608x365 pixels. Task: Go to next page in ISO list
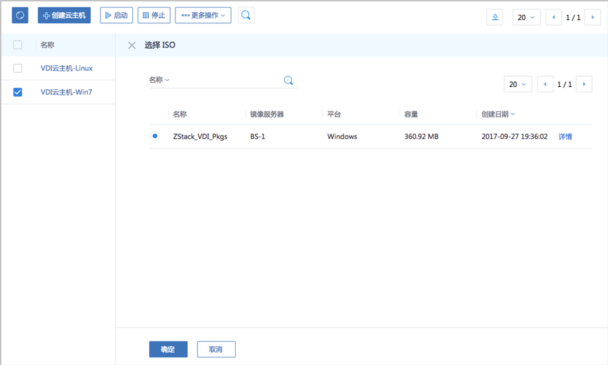click(584, 84)
